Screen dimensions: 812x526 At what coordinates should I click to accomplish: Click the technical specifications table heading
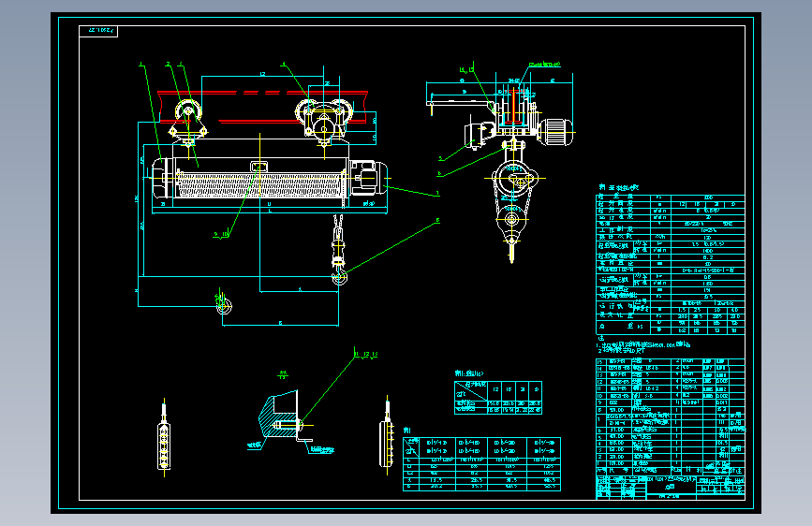[x=619, y=188]
